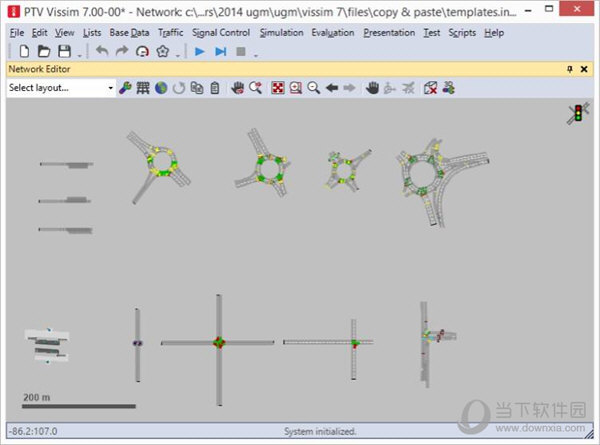Click the flight mode airplane icon

[x=408, y=88]
